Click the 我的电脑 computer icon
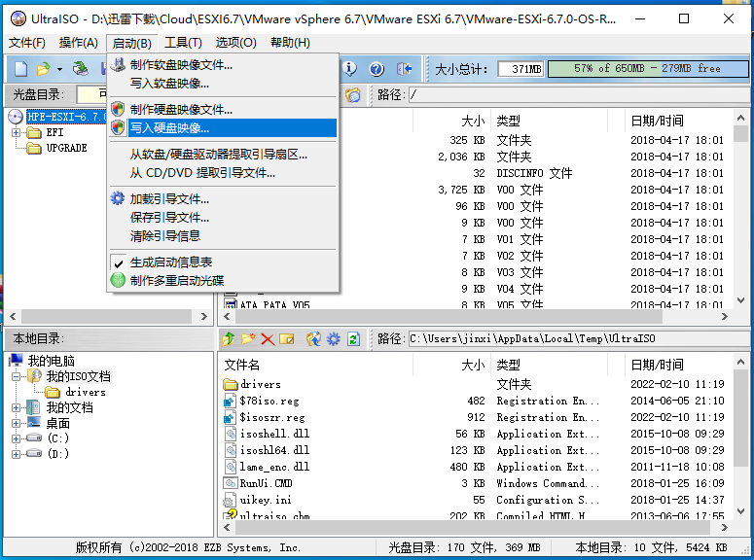Image resolution: width=754 pixels, height=560 pixels. [x=16, y=361]
